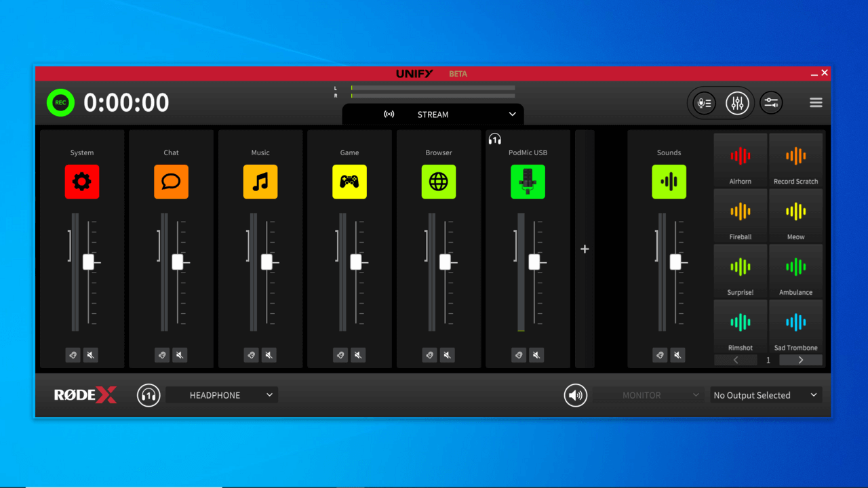Play the Airhorn sound pad
This screenshot has height=488, width=868.
coord(741,160)
